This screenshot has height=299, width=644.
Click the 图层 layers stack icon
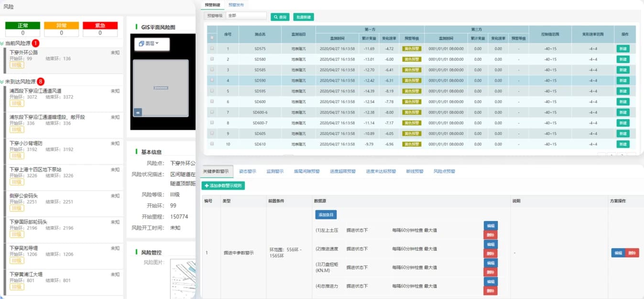tap(142, 44)
